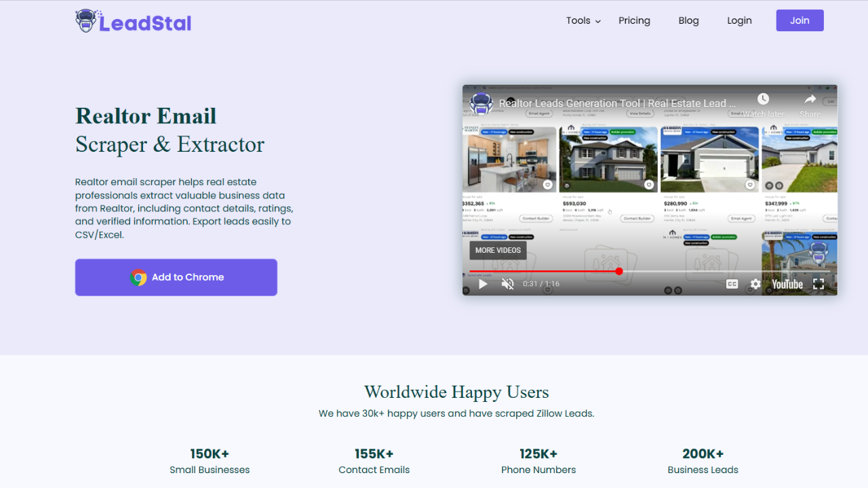Click the LeadStal robot logo
The width and height of the screenshot is (868, 488).
[85, 21]
